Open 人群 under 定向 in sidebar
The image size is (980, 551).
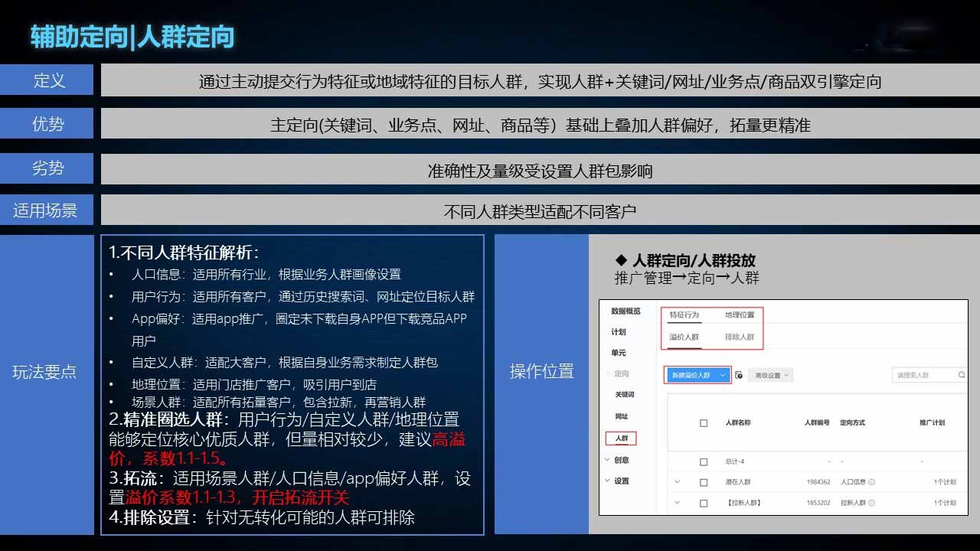(x=621, y=439)
